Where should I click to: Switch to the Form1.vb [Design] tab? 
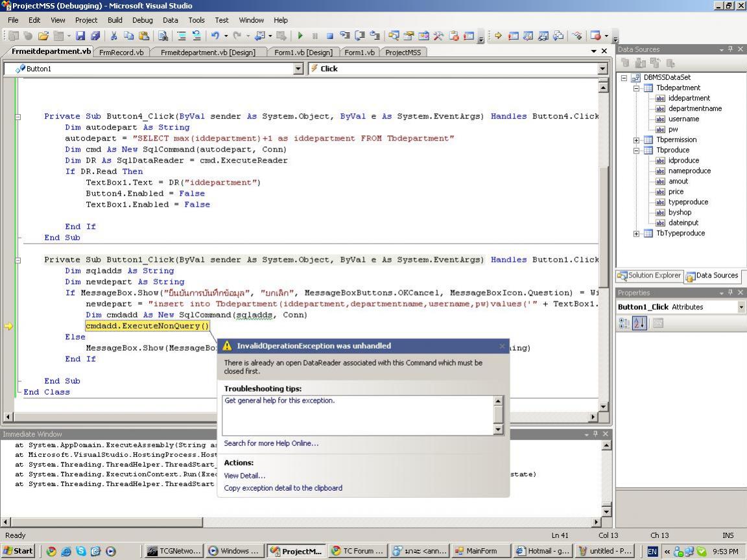coord(303,52)
